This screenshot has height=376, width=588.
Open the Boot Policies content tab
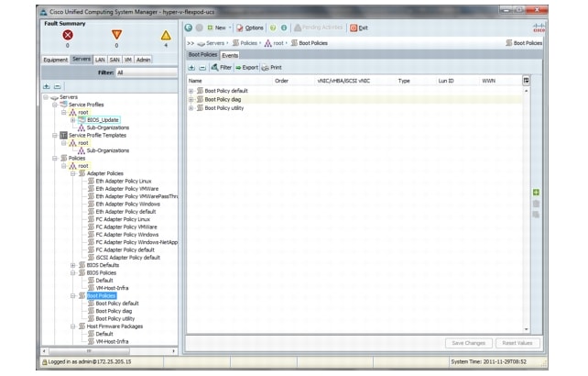(202, 55)
